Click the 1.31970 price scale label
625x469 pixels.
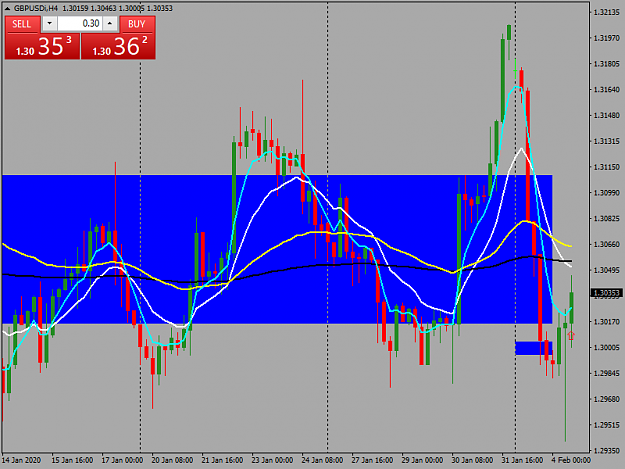click(607, 38)
